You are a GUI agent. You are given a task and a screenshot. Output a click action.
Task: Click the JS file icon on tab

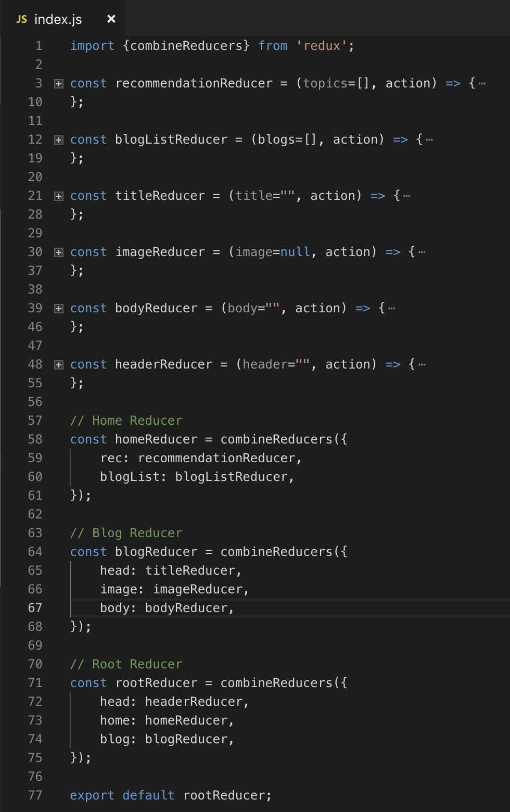21,19
